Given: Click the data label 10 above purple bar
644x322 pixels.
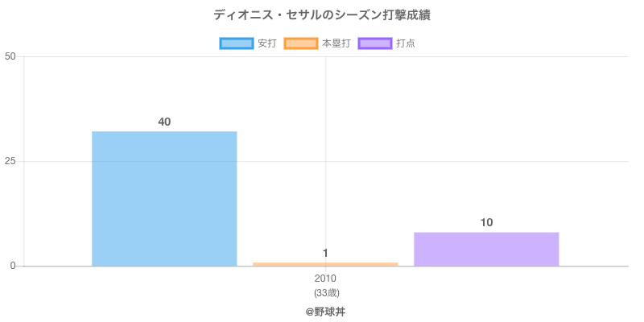Looking at the screenshot, I should pos(486,222).
